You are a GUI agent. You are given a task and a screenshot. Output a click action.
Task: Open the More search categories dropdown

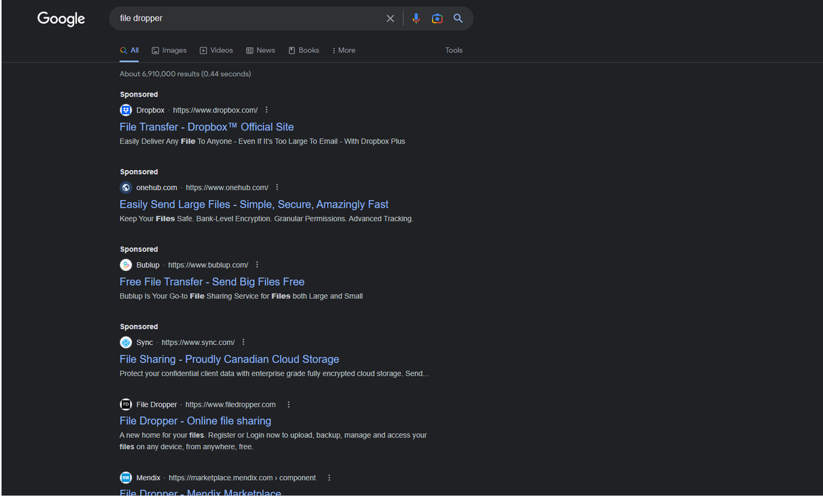[x=343, y=50]
